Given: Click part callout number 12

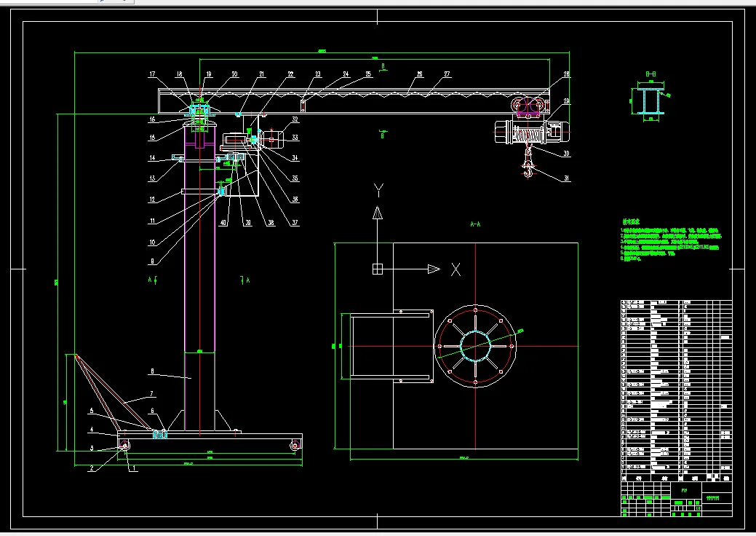Looking at the screenshot, I should 152,200.
